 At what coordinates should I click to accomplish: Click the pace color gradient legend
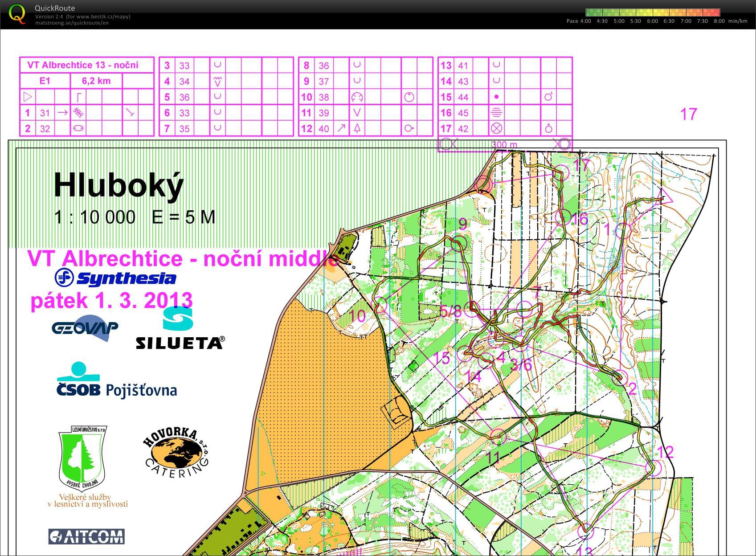(652, 12)
